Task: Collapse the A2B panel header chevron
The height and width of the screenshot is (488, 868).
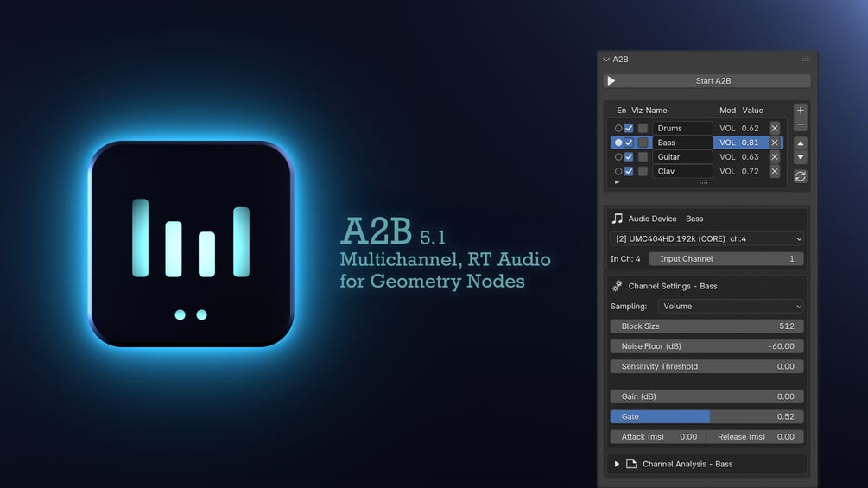Action: pyautogui.click(x=606, y=60)
